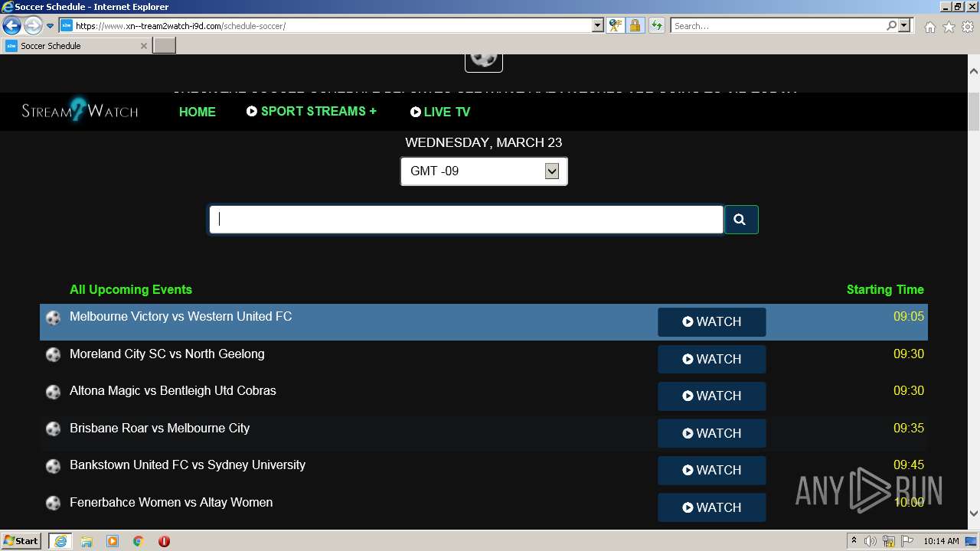Watch Melbourne Victory vs Western United FC
Screen dimensions: 980x551
point(711,322)
